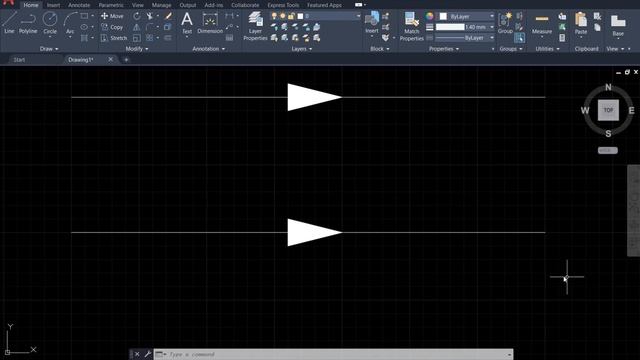The width and height of the screenshot is (640, 360).
Task: Toggle layer on/off light bulb icon
Action: click(x=274, y=16)
